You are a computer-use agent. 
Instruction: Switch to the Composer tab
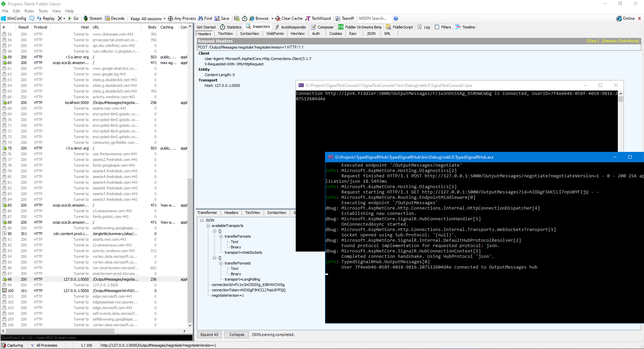322,27
